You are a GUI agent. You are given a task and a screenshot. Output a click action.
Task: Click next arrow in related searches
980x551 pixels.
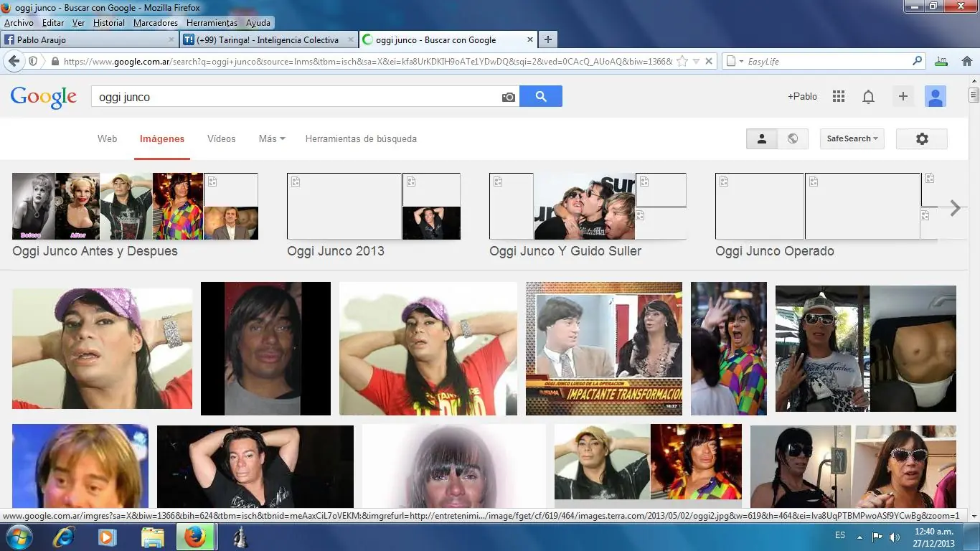pyautogui.click(x=955, y=208)
